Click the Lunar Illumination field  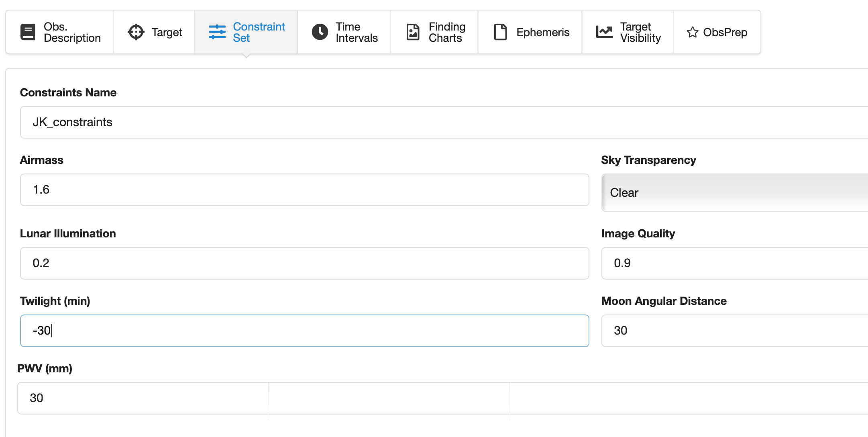pos(304,263)
